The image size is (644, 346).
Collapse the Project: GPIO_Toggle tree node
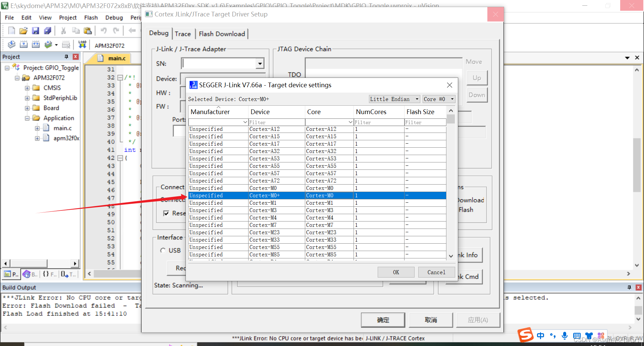tap(7, 68)
